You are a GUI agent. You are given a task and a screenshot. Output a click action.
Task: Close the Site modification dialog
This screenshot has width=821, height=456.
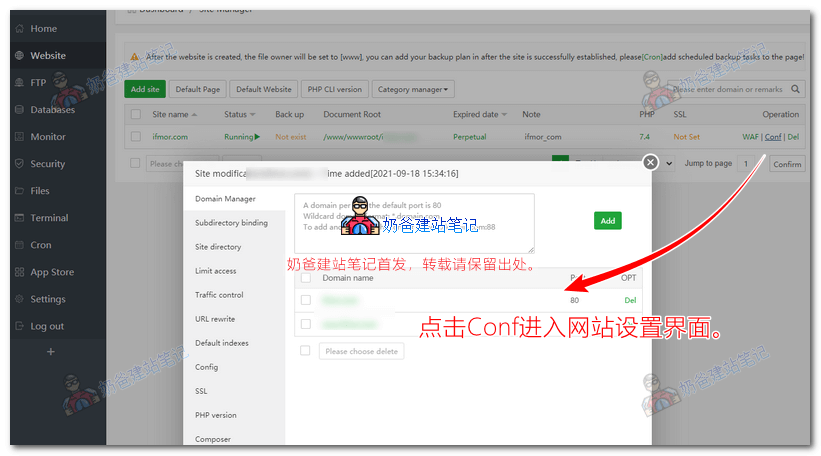[650, 162]
